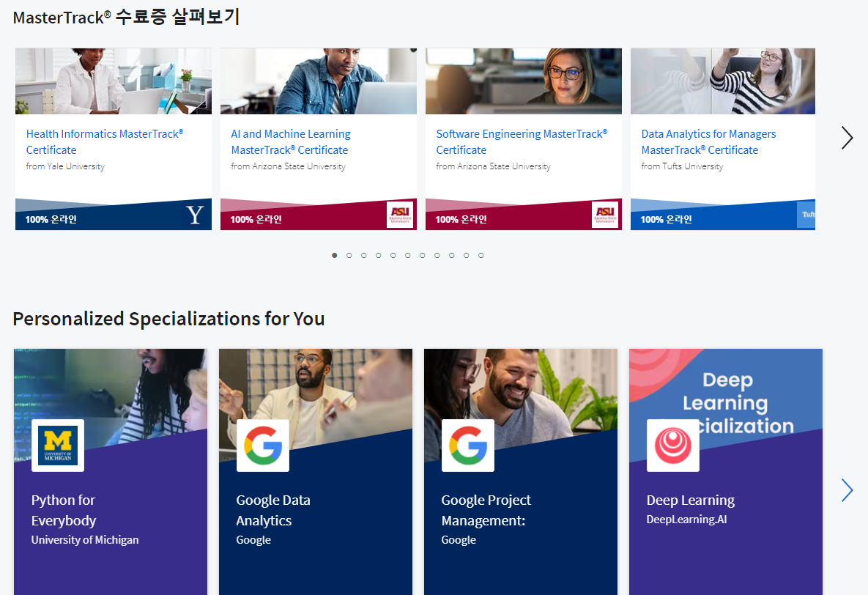Click 'from Arizona State University' under Software Engineering

(493, 166)
